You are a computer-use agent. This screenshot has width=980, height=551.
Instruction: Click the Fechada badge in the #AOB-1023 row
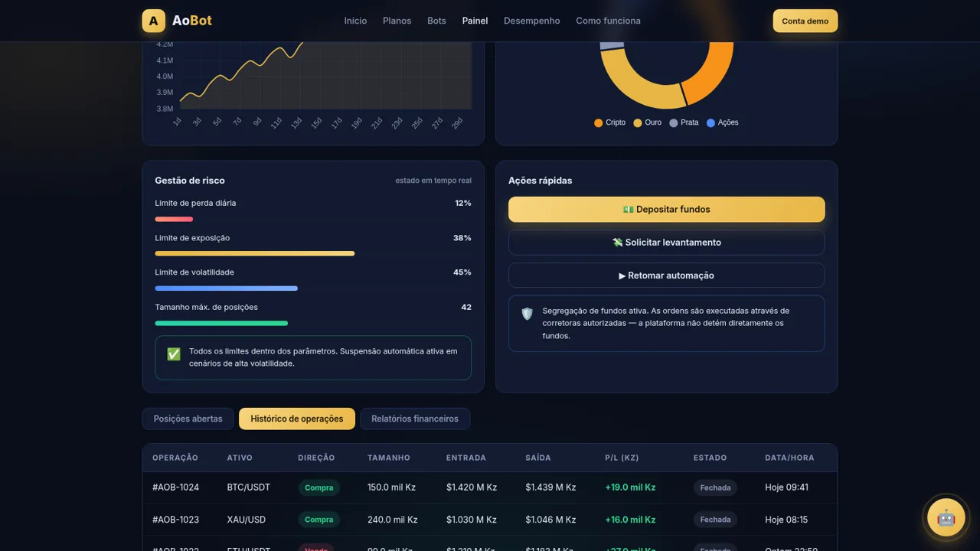pos(715,520)
